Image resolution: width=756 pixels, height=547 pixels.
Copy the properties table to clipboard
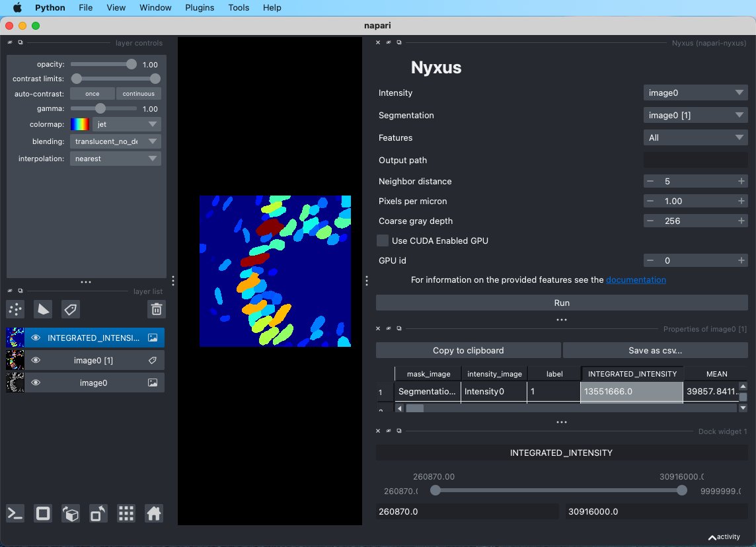point(468,350)
